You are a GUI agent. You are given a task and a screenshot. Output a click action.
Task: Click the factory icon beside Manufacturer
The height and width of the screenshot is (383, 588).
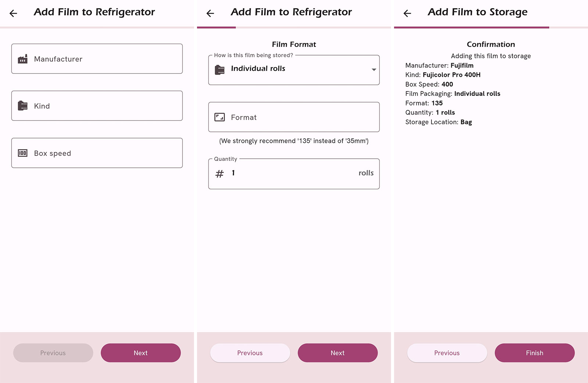[22, 59]
